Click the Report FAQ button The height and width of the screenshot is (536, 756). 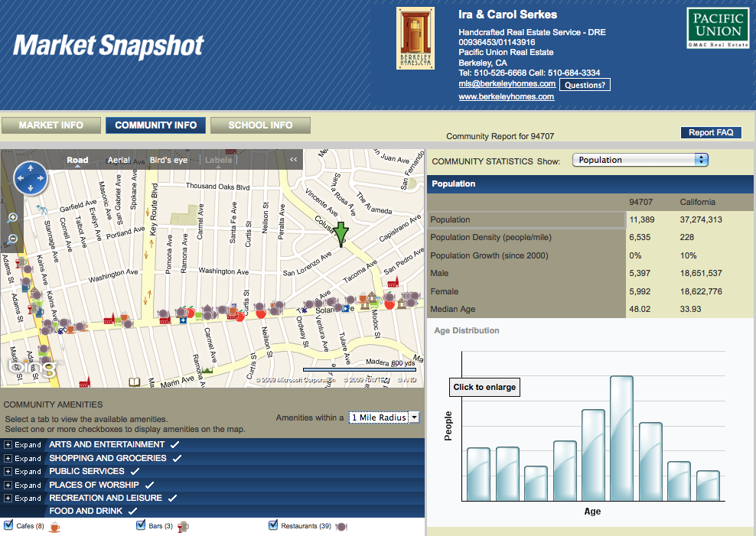click(711, 132)
